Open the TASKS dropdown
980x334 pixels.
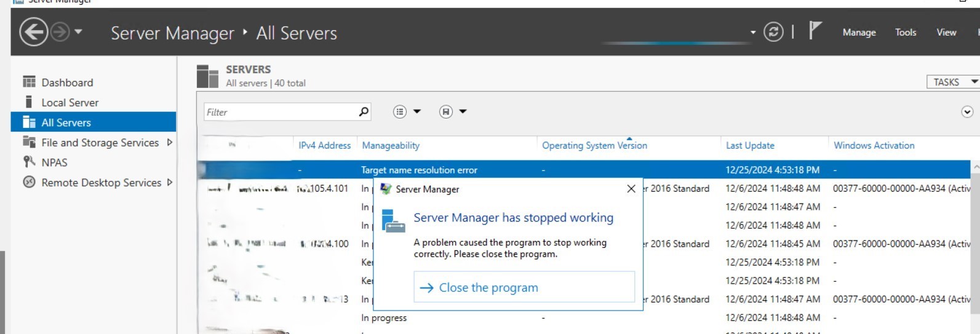coord(953,82)
